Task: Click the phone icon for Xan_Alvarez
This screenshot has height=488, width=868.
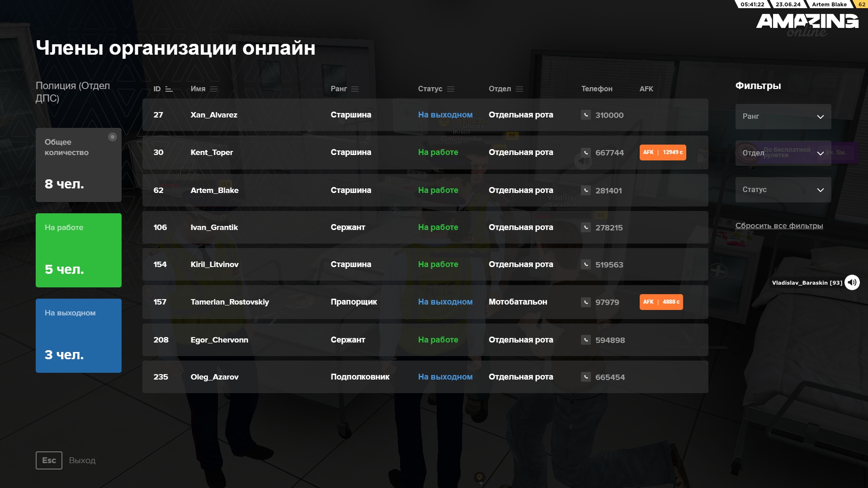Action: click(585, 115)
